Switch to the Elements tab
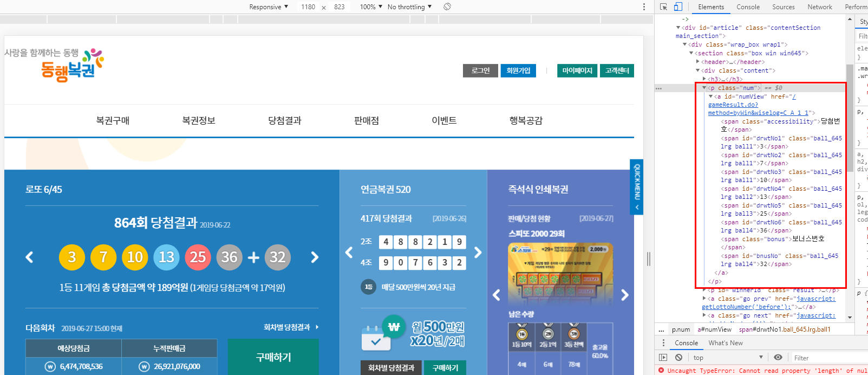 (711, 7)
